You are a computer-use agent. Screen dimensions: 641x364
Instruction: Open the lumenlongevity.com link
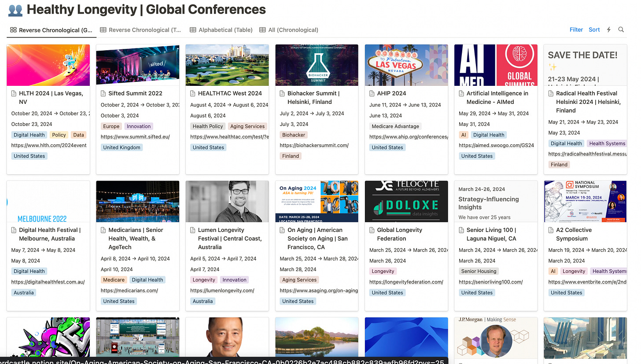(222, 290)
